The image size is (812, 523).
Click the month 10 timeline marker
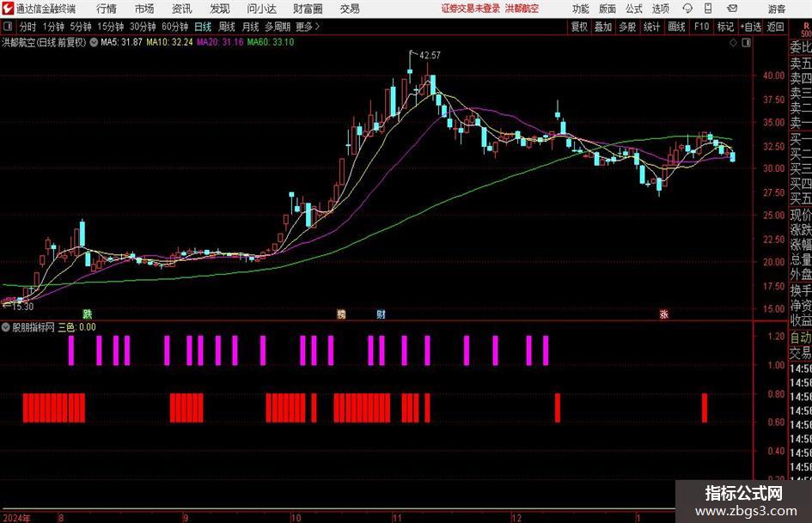pyautogui.click(x=296, y=518)
